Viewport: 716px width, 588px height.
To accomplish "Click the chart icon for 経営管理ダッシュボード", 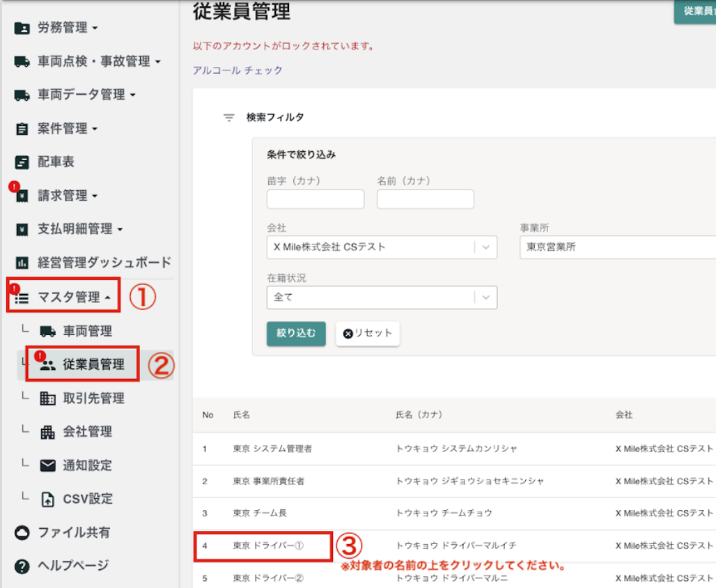I will [22, 263].
